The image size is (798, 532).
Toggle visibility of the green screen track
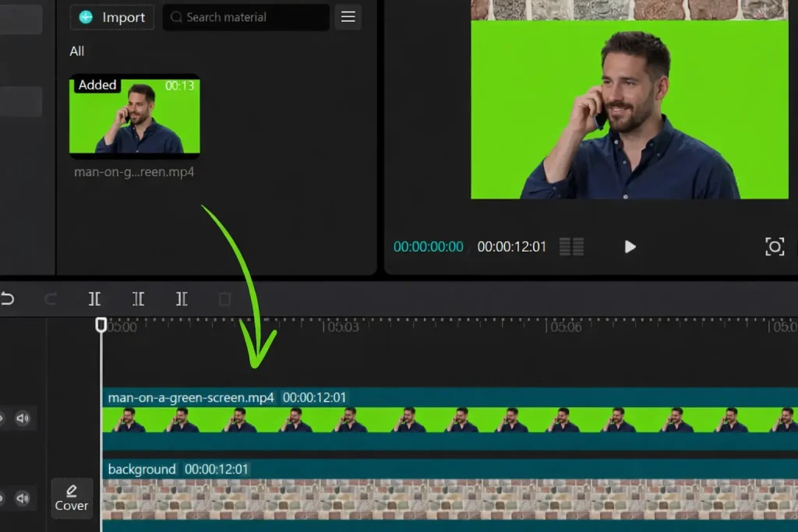2,419
